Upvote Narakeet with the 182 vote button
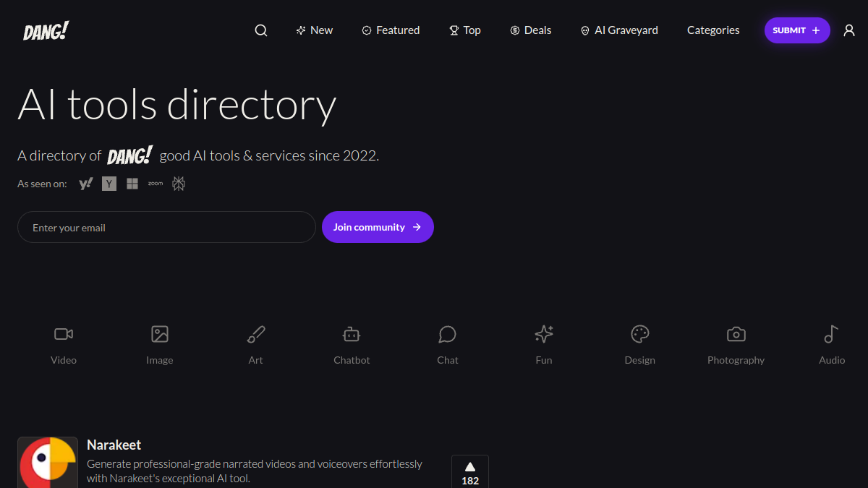This screenshot has height=488, width=868. tap(470, 471)
